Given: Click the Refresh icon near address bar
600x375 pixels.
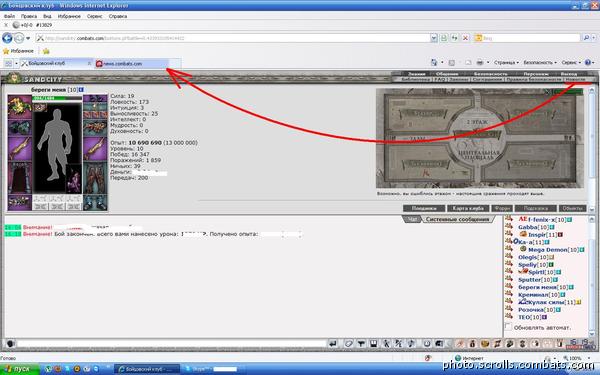Looking at the screenshot, I should (x=454, y=38).
